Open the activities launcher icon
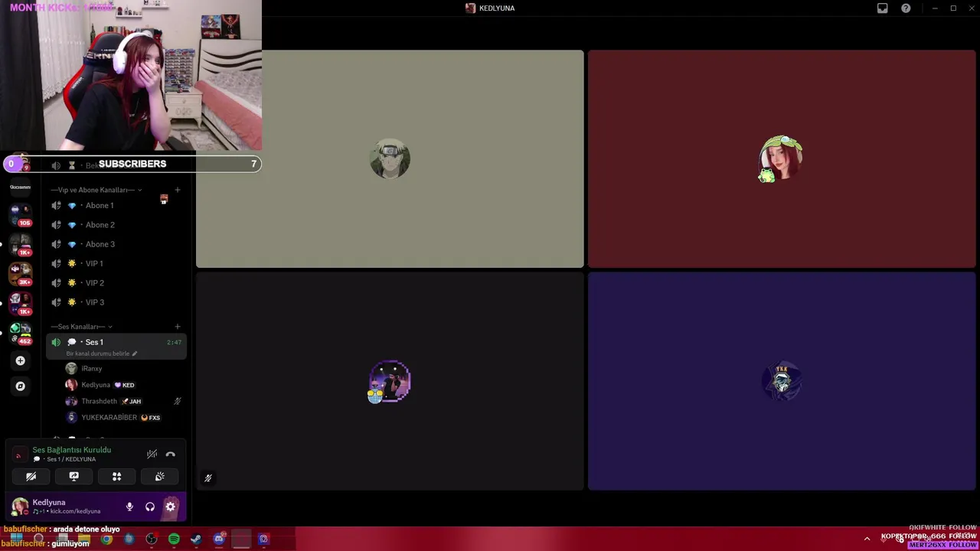 (x=116, y=476)
